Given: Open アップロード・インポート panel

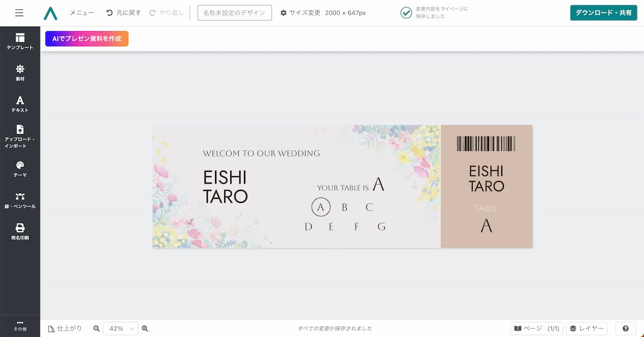Looking at the screenshot, I should click(x=20, y=136).
